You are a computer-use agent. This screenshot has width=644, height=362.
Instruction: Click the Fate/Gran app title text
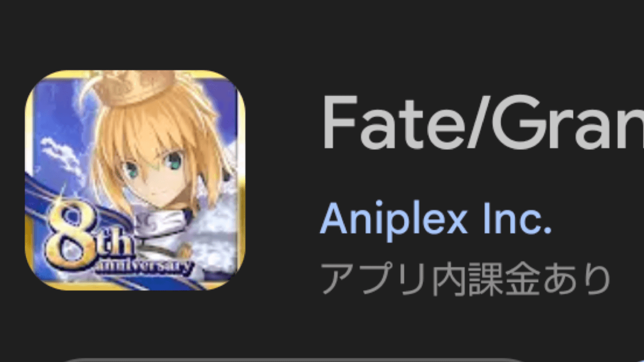coord(482,123)
